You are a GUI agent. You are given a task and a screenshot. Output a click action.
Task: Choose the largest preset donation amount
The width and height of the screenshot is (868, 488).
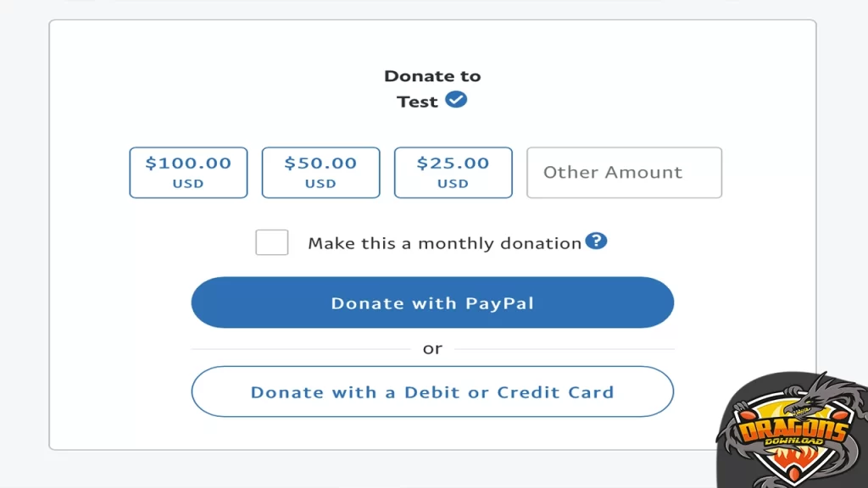[x=187, y=172]
